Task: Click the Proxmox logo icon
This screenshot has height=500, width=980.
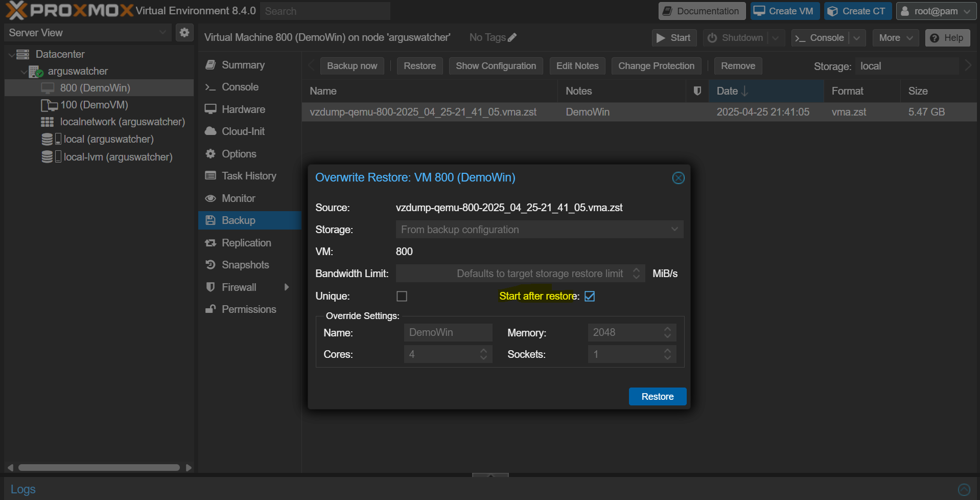Action: 16,10
